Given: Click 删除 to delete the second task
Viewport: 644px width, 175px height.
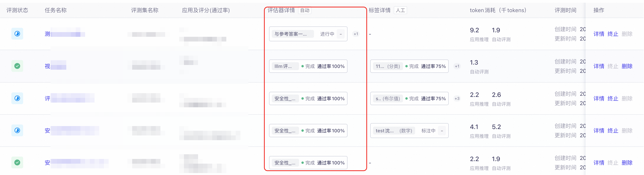Looking at the screenshot, I should click(627, 66).
